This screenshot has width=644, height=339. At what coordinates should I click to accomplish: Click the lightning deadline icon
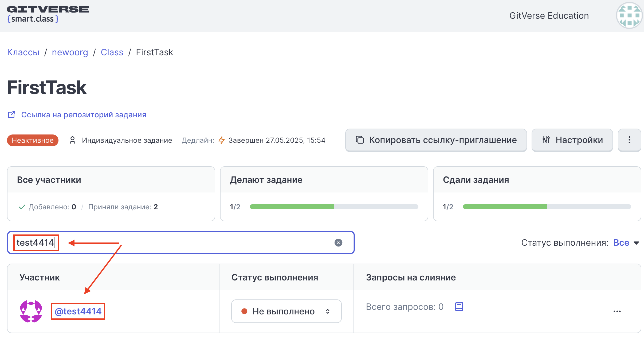click(x=221, y=140)
